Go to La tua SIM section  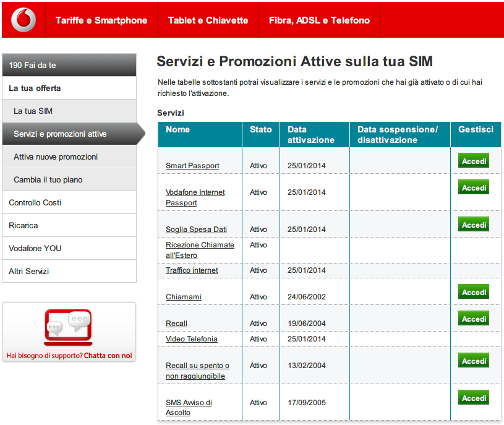point(69,111)
